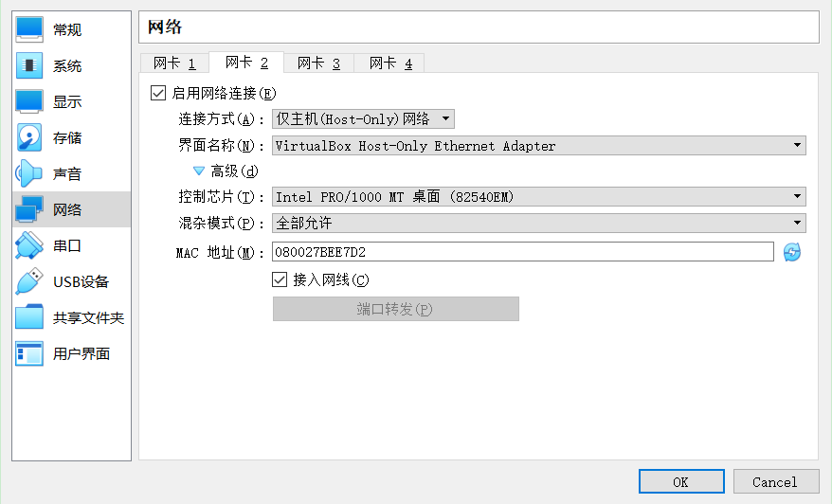Open the 系统 (System) chip icon
Viewport: 832px width, 504px height.
point(29,65)
